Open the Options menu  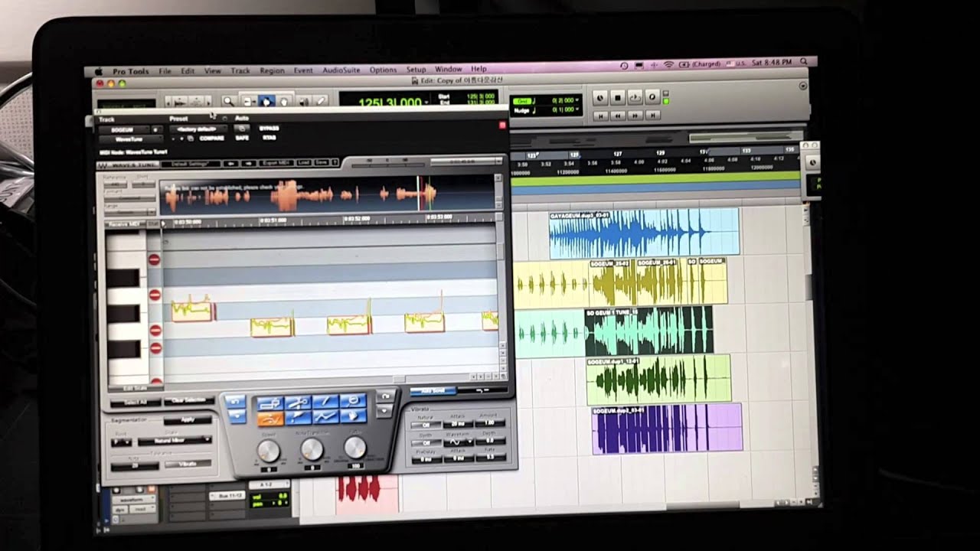pos(383,70)
